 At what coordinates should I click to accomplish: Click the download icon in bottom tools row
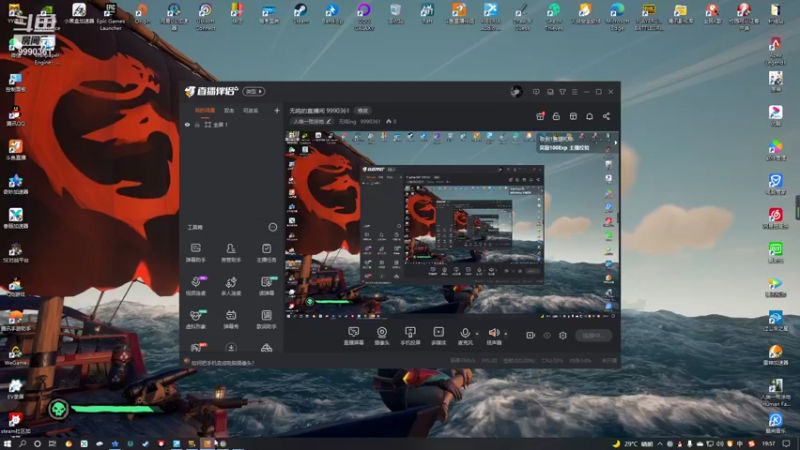(231, 348)
